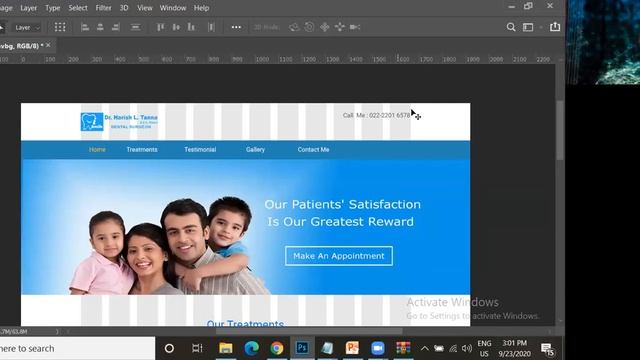640x360 pixels.
Task: Open Microsoft Edge from the taskbar
Action: click(251, 348)
